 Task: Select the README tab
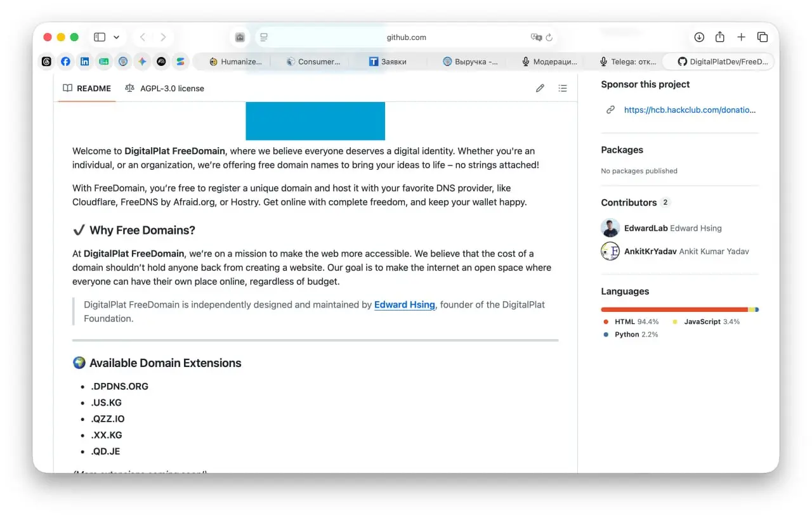point(87,89)
